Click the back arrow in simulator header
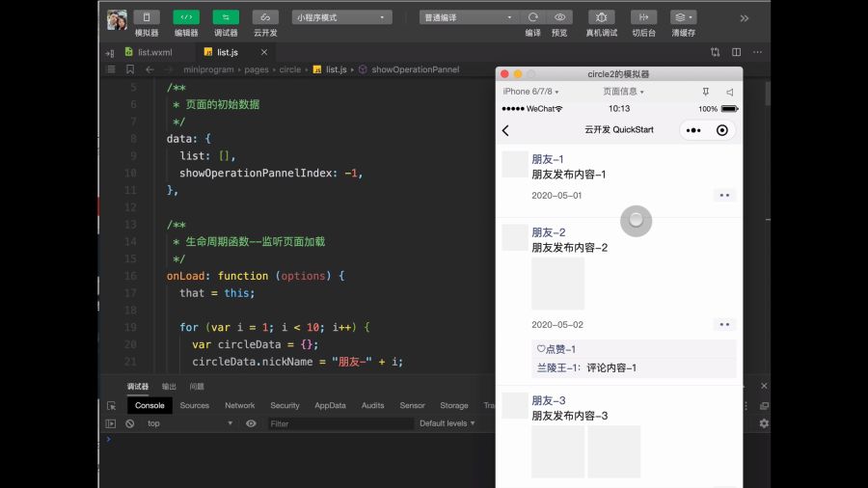This screenshot has height=488, width=868. click(x=505, y=130)
